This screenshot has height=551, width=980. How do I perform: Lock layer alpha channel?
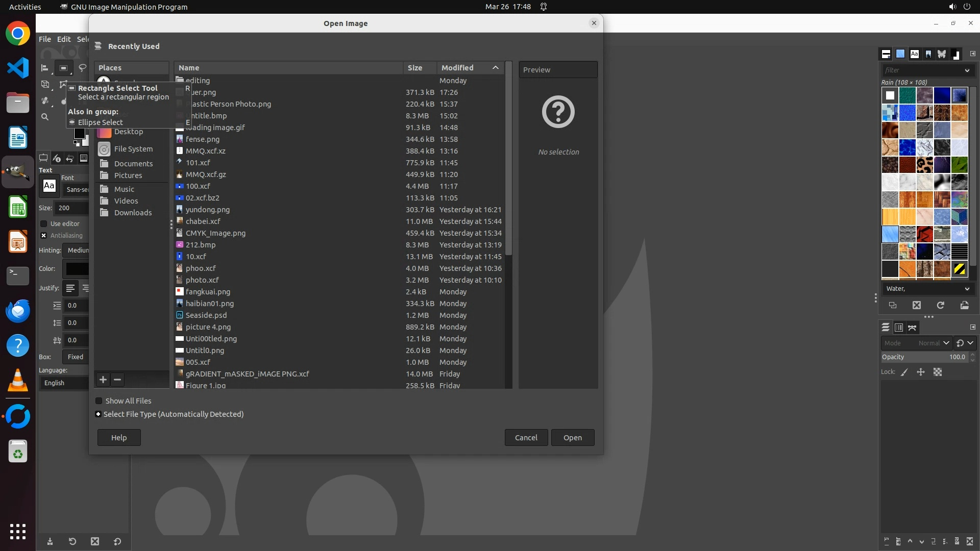click(x=938, y=372)
